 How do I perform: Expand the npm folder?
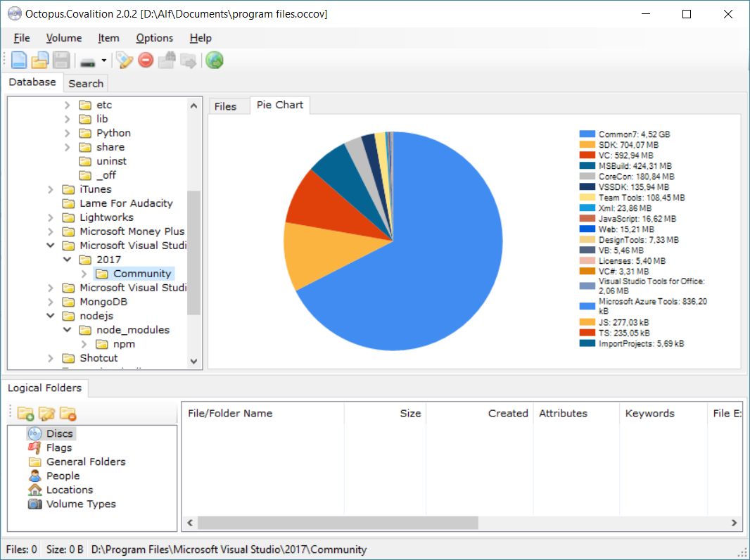click(84, 344)
